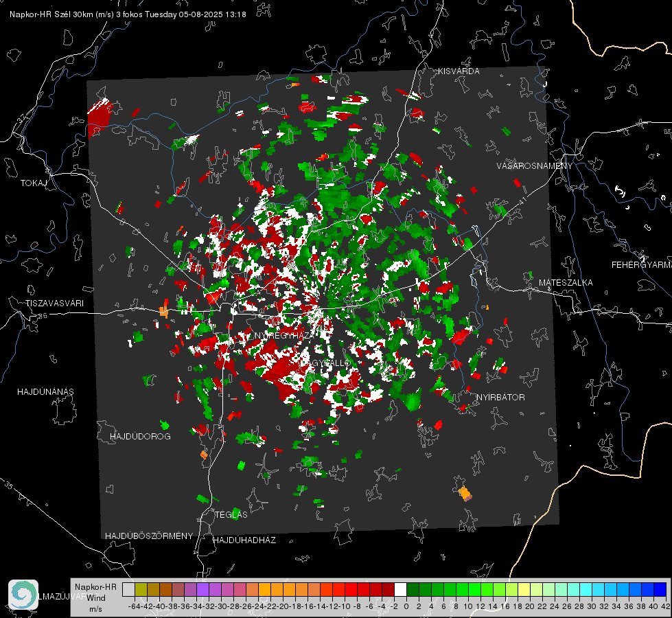Click the HAJDÚBÖSZÖRMÉNY label
This screenshot has width=672, height=618.
[149, 536]
